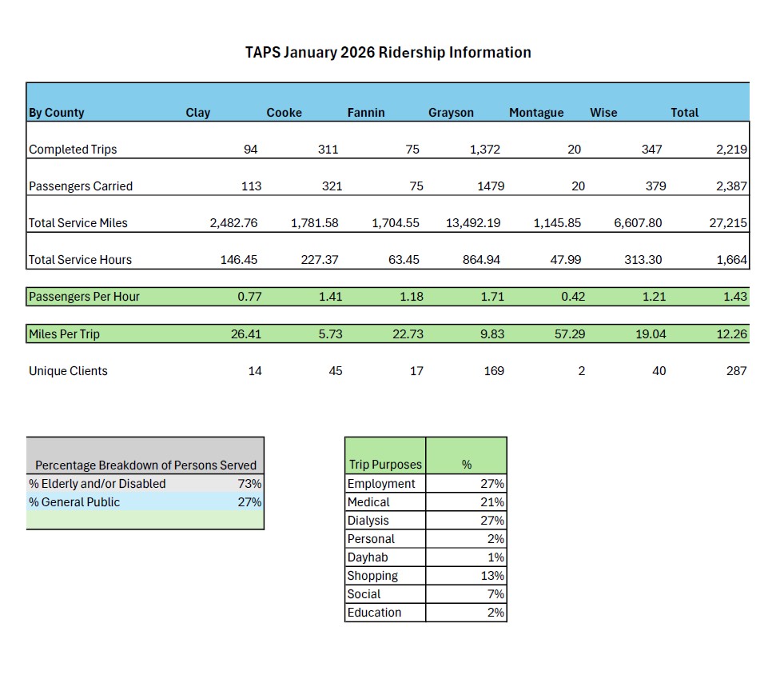Select the Montague column header
This screenshot has width=784, height=675.
pos(535,113)
